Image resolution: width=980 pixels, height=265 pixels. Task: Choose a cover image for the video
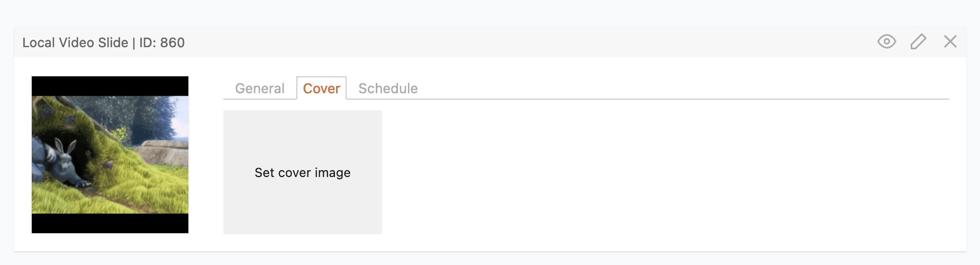click(x=303, y=172)
